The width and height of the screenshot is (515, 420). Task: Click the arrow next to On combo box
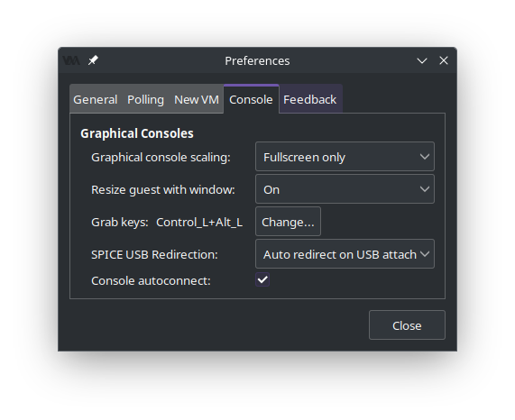pos(425,189)
